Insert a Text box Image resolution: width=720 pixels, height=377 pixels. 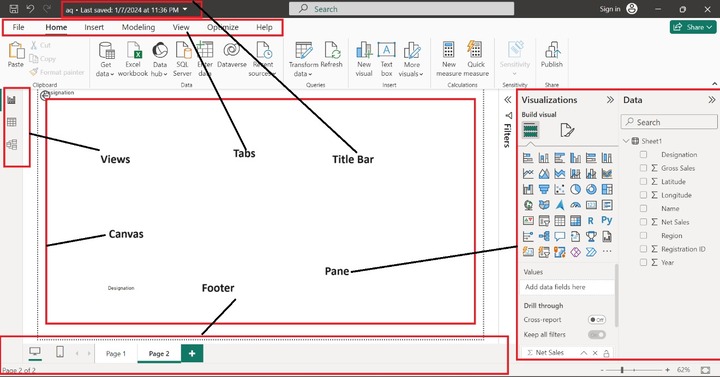coord(387,59)
